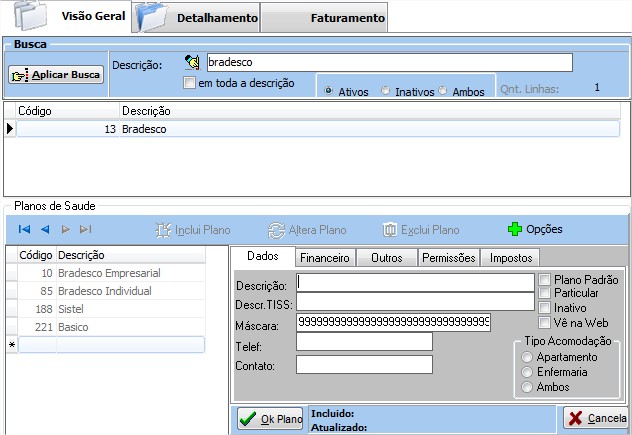Screen dimensions: 632x435
Task: Click Exclui Plano toolbar button
Action: (421, 229)
